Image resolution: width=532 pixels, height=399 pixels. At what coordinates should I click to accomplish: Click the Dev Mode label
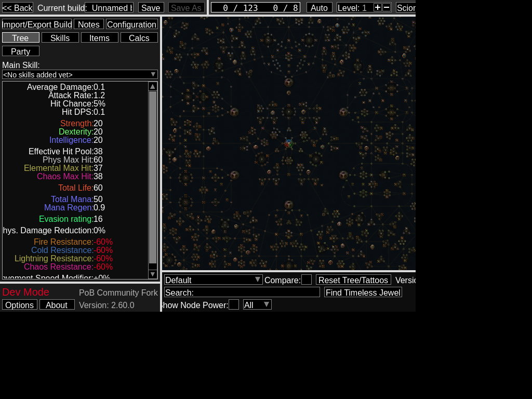pyautogui.click(x=26, y=292)
